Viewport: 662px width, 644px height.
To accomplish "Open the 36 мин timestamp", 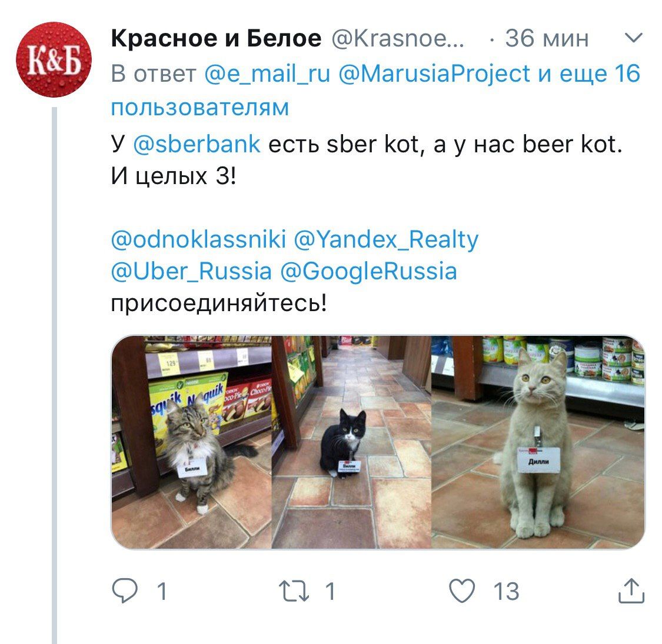I will pos(546,38).
